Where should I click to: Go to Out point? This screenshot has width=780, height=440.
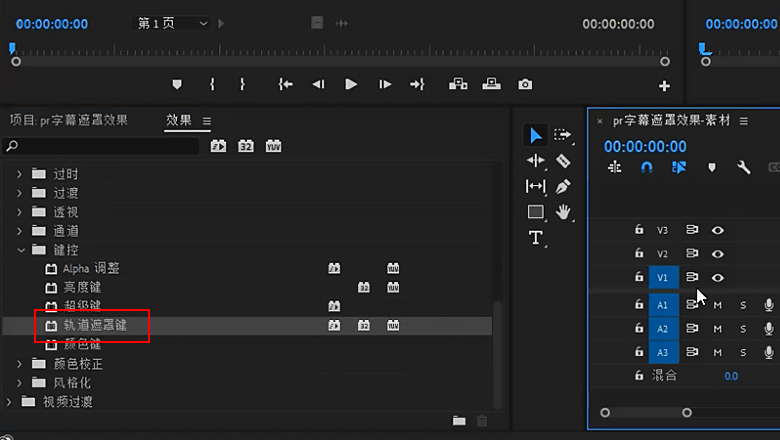417,85
